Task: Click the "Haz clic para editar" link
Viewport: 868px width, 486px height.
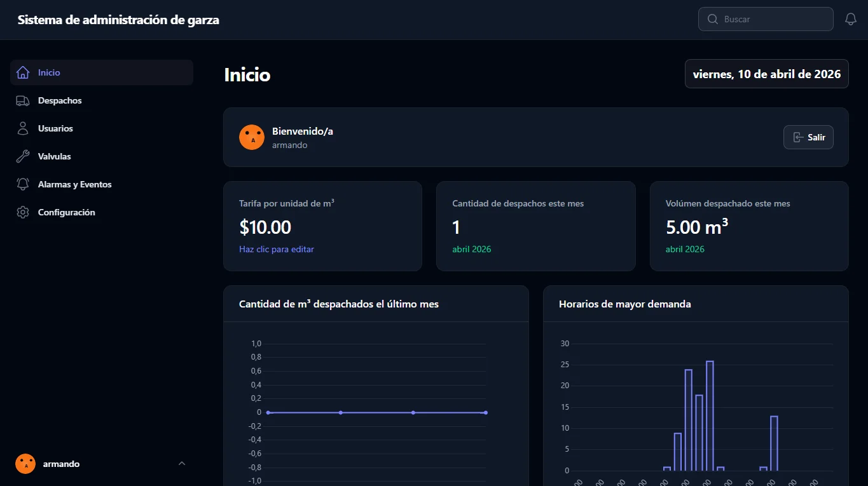Action: (x=277, y=249)
